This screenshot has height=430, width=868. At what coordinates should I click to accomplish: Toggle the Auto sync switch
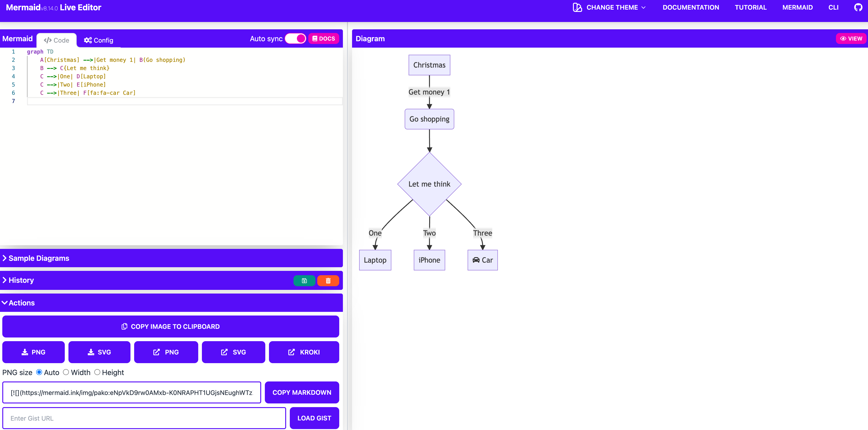[296, 39]
